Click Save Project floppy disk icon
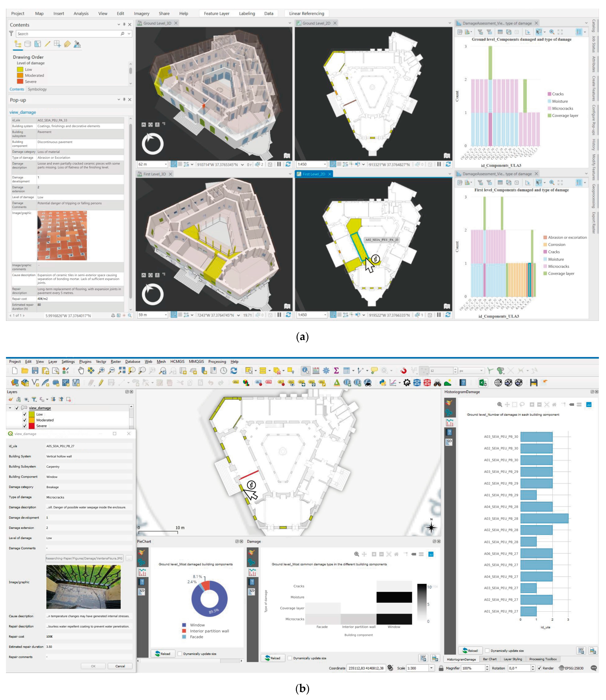 point(35,370)
